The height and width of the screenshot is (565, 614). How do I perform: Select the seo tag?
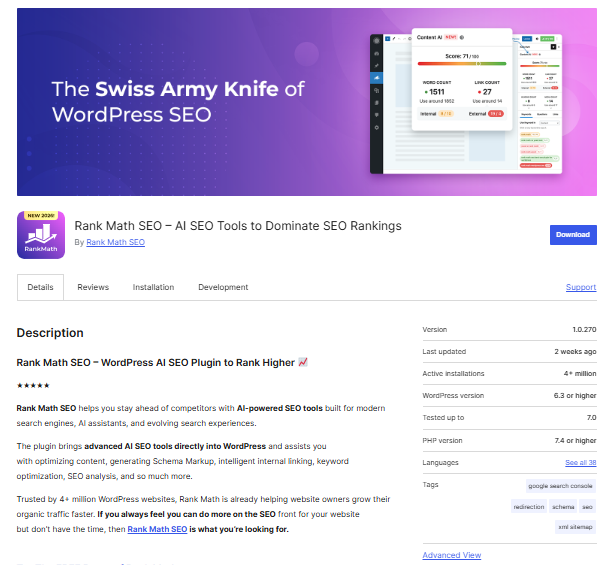(587, 507)
